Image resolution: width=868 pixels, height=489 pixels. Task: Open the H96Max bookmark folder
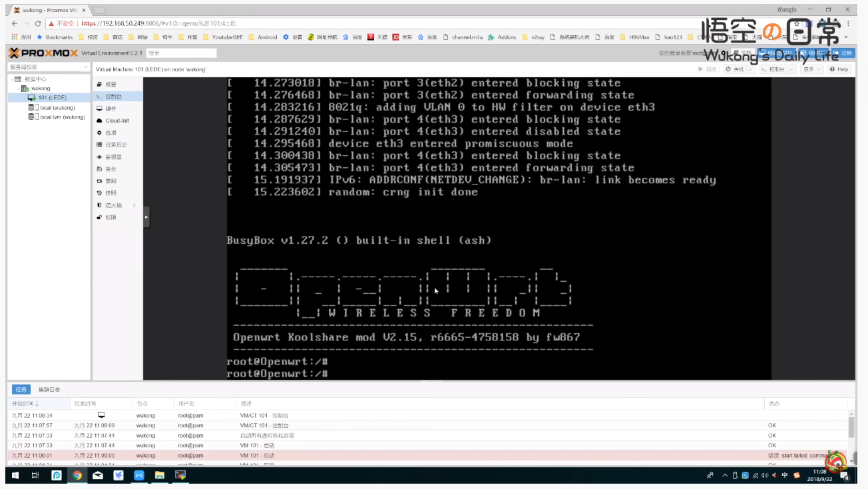(x=634, y=37)
